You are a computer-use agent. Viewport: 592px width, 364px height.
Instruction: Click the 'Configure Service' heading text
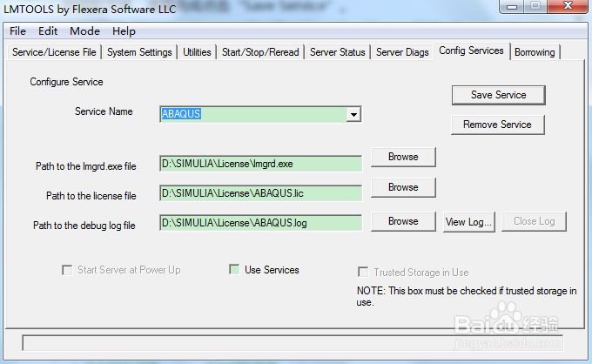(x=66, y=82)
